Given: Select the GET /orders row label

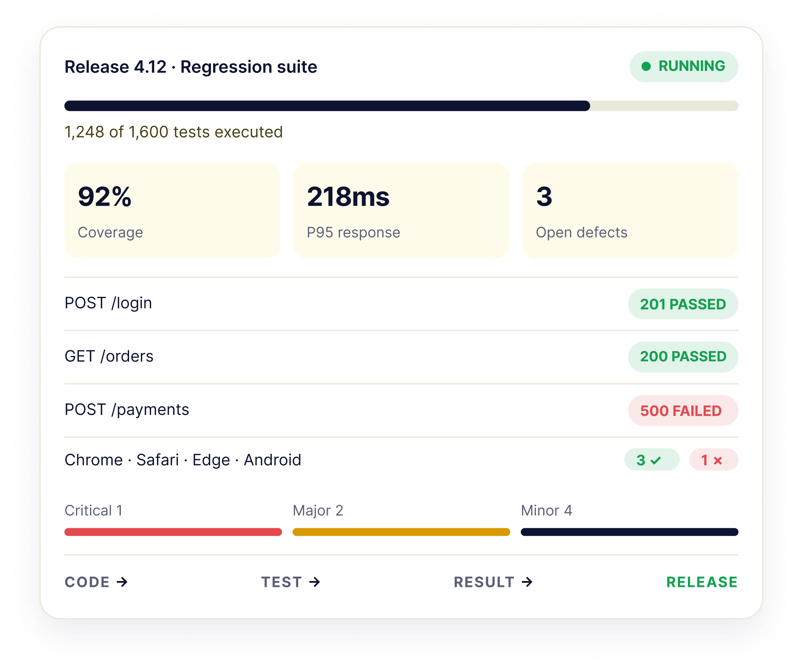Looking at the screenshot, I should click(x=109, y=356).
